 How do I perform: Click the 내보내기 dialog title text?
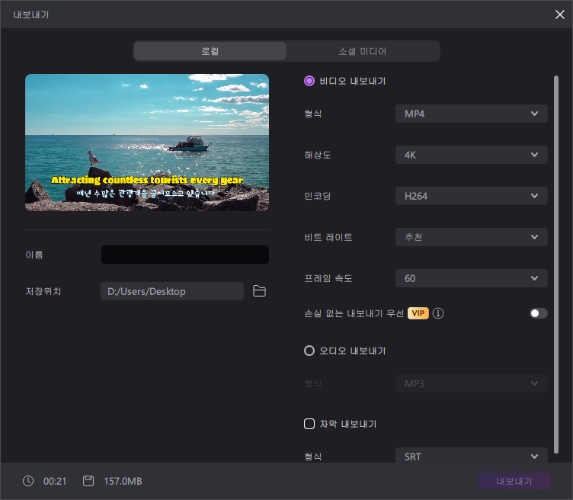(31, 15)
